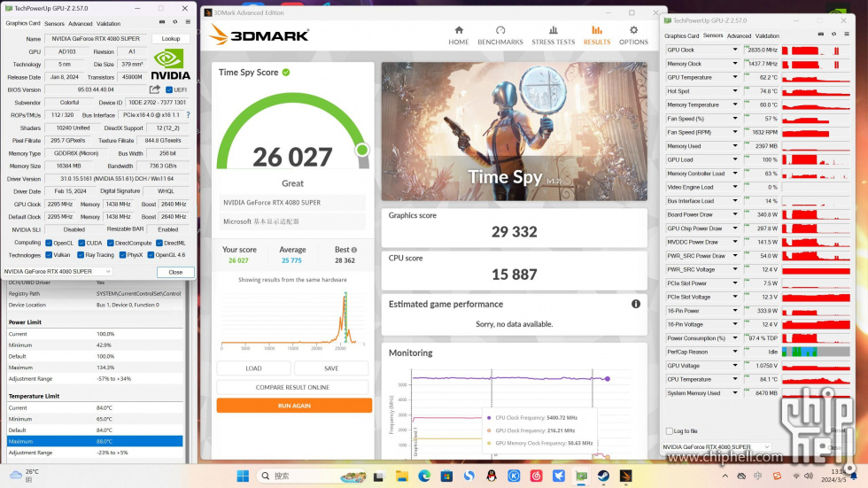Open the hamburger menu in left GPU-Z window
Screen dimensions: 868x488
[188, 22]
